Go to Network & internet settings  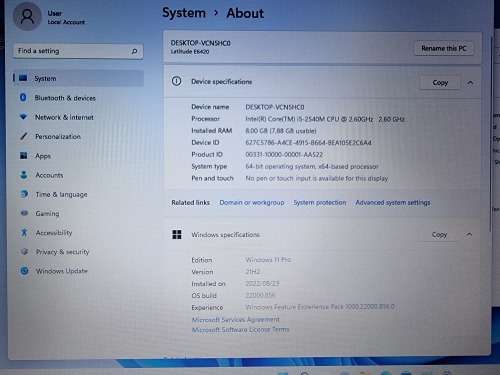pos(64,117)
